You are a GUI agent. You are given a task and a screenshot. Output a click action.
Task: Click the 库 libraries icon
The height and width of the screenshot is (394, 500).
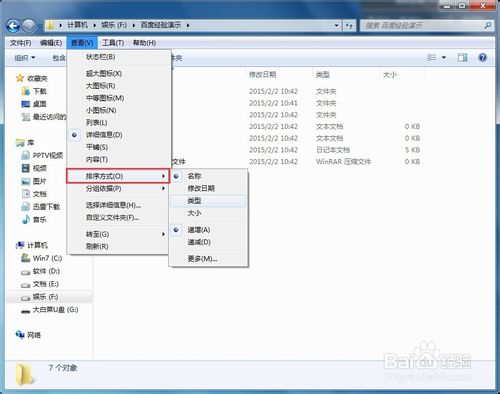pyautogui.click(x=20, y=143)
